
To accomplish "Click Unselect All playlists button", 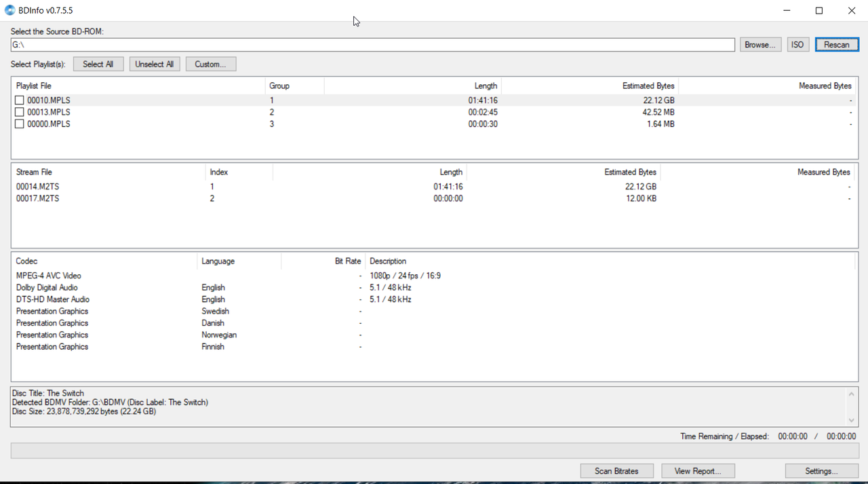I will click(x=155, y=64).
